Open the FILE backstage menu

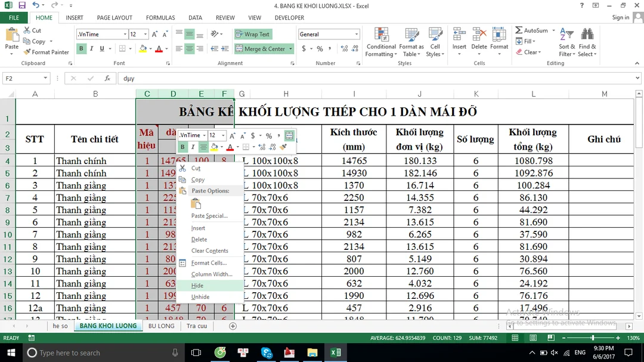click(x=14, y=18)
